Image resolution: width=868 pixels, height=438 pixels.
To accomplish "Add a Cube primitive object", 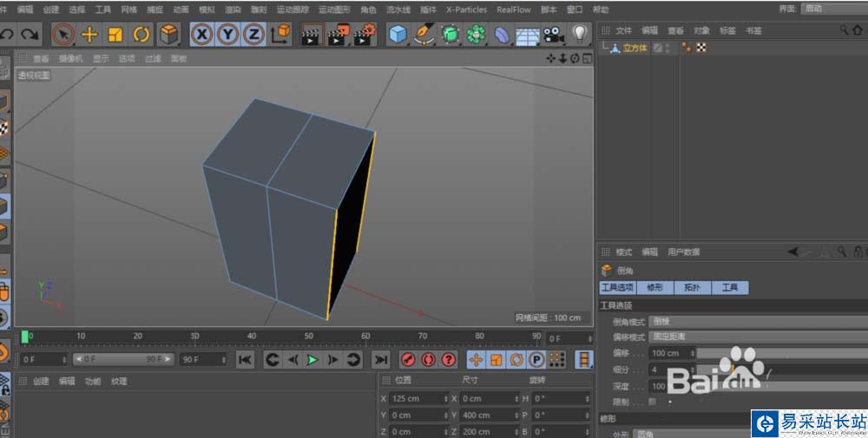I will (x=398, y=35).
